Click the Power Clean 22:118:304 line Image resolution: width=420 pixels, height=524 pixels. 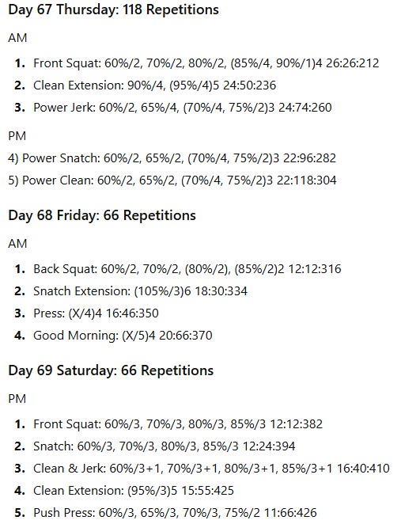[172, 180]
